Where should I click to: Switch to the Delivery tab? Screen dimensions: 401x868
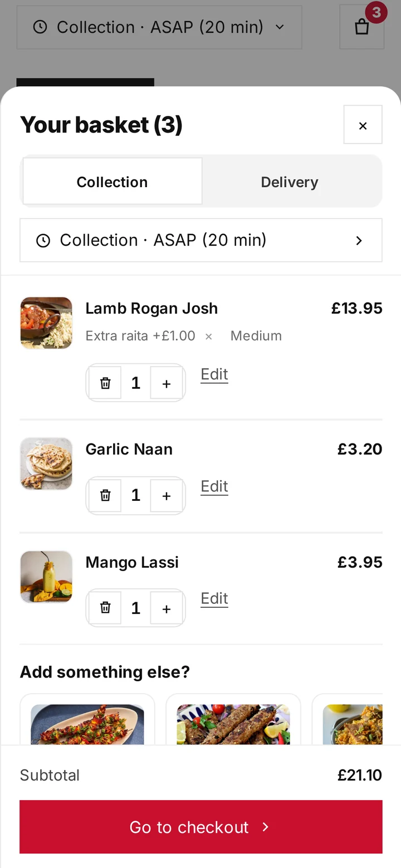(x=290, y=182)
